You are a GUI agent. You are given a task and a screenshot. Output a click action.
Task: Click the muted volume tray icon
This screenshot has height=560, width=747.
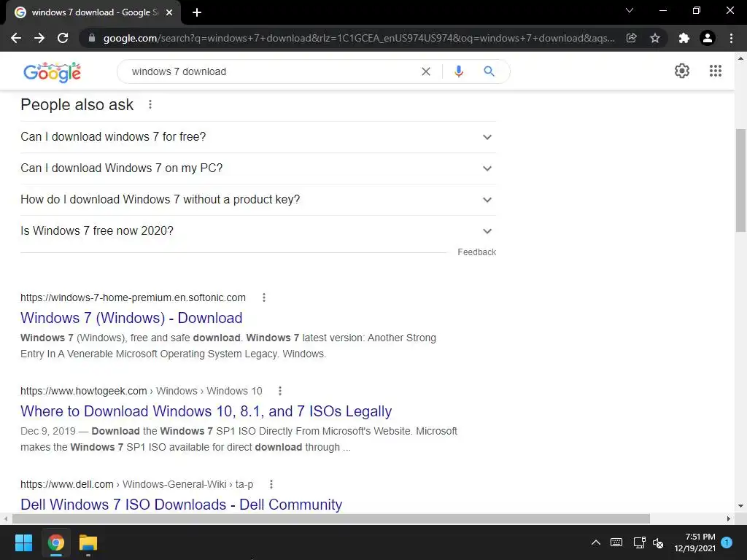coord(659,542)
